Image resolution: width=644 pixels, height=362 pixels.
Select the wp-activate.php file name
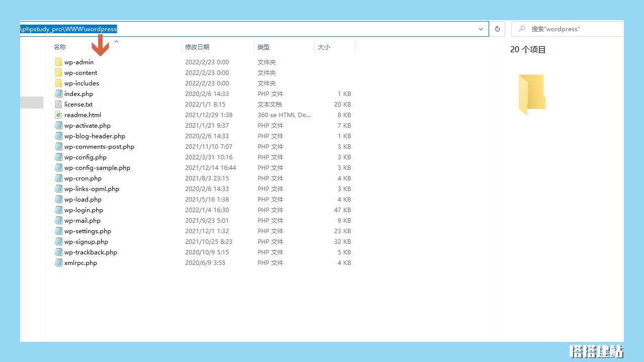[88, 126]
